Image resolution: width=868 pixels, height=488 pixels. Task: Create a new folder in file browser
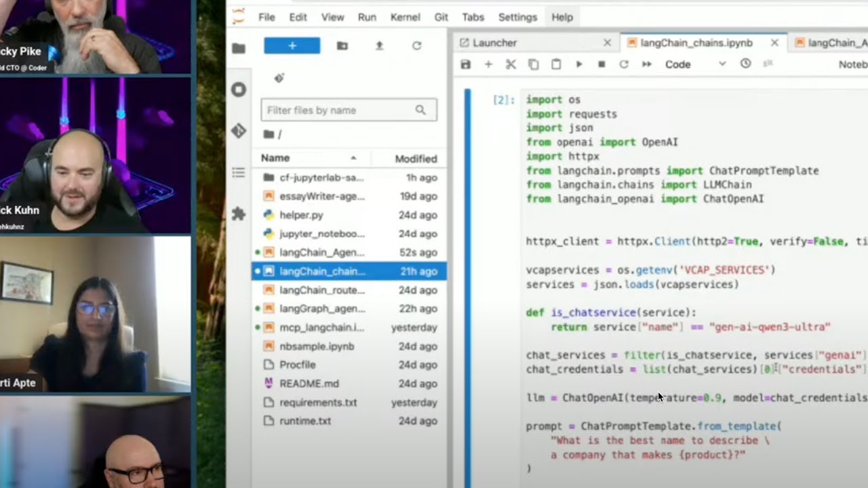(x=342, y=45)
